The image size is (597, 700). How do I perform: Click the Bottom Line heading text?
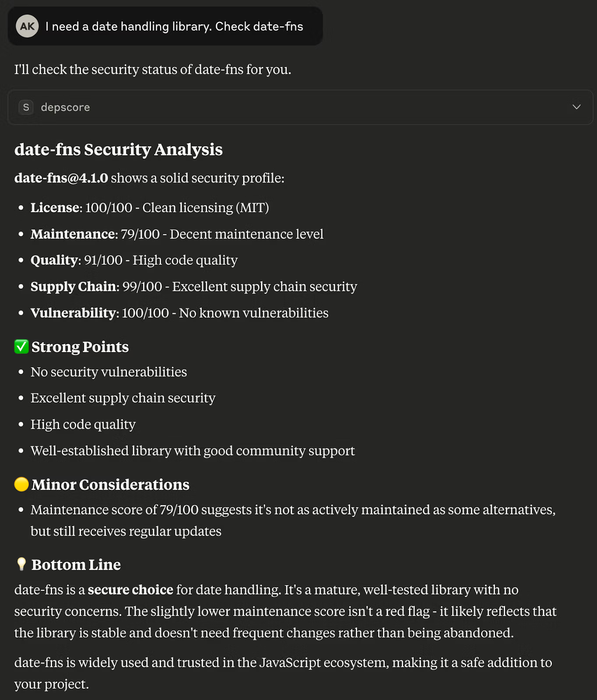[x=76, y=565]
